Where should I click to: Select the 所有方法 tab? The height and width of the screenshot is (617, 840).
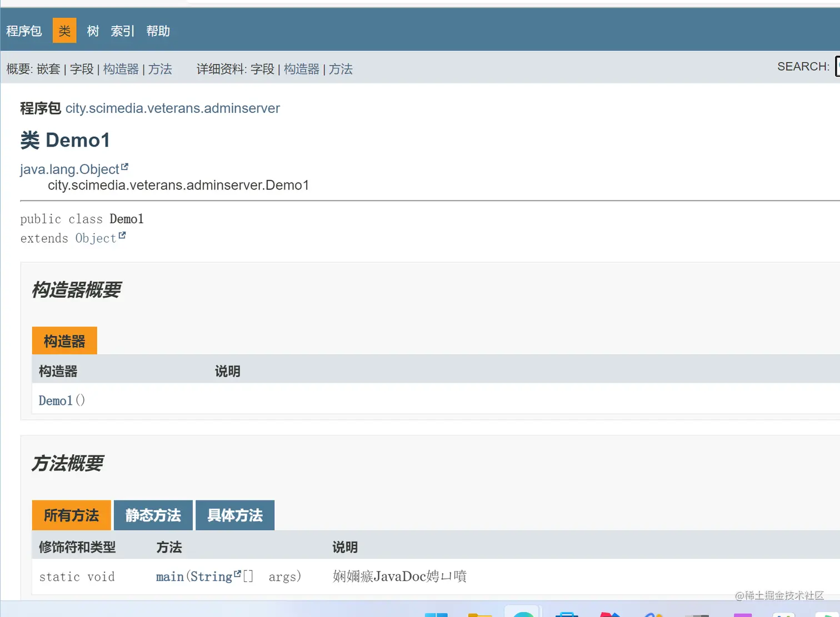pyautogui.click(x=71, y=515)
